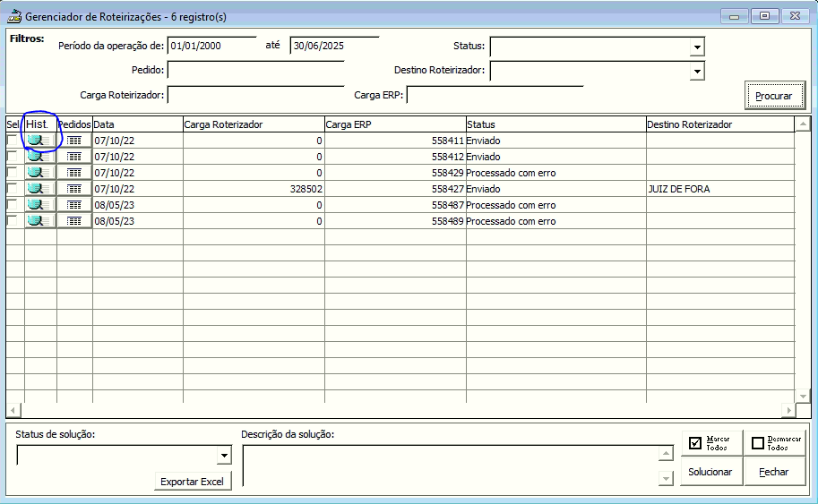Click the 558429 Processado com erro status cell
The image size is (818, 504).
(x=555, y=173)
